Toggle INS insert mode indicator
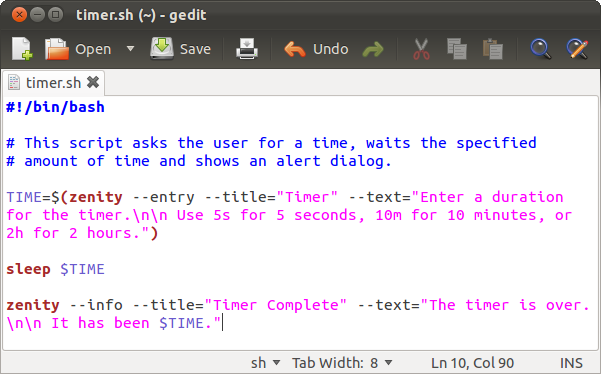Screen dimensions: 601x374 pos(571,363)
